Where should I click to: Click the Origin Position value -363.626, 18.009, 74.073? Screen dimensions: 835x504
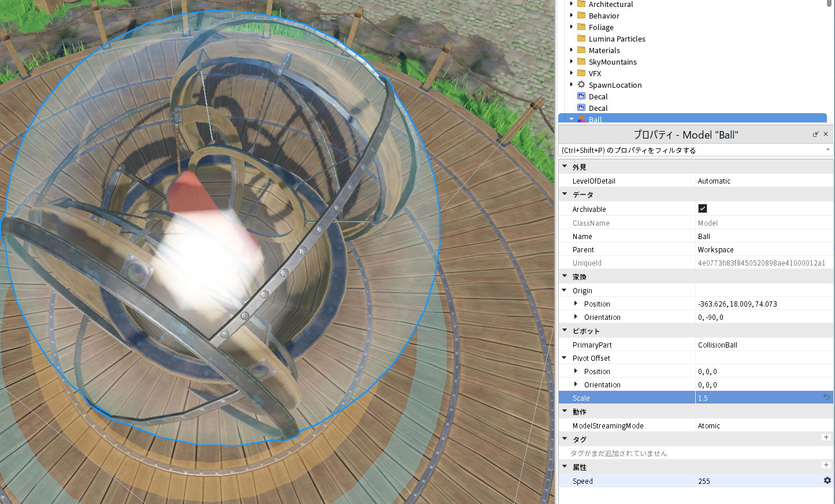tap(737, 304)
